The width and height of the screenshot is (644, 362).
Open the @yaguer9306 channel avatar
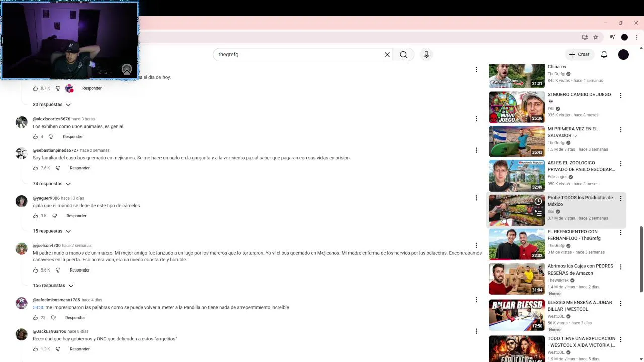click(x=21, y=201)
